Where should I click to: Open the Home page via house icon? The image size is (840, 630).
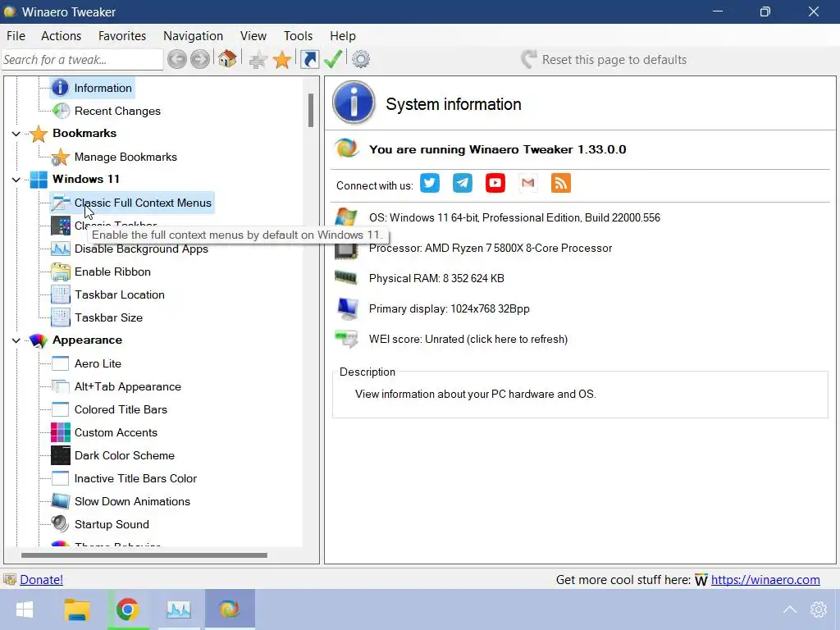click(x=227, y=59)
